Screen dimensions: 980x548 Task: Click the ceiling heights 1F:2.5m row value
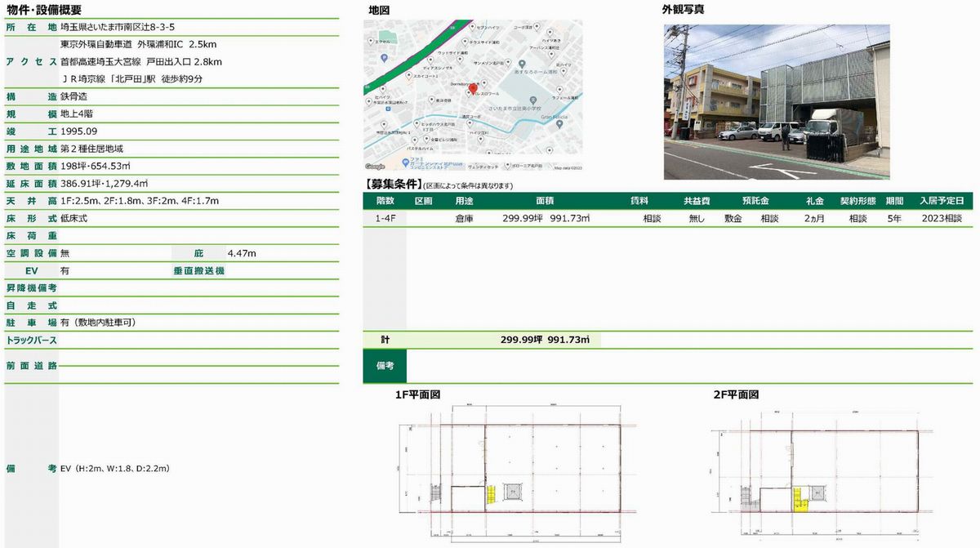[x=140, y=201]
